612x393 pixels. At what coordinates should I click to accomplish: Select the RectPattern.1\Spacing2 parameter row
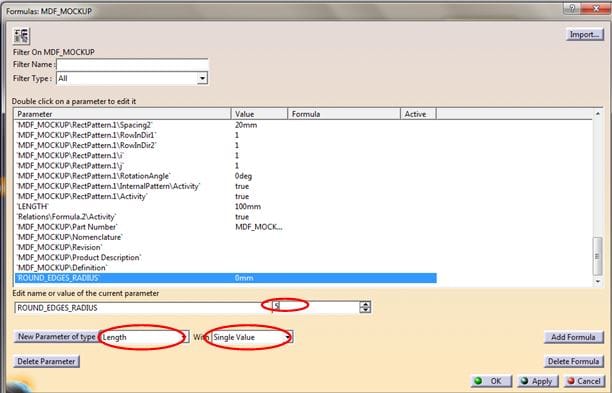(226, 125)
